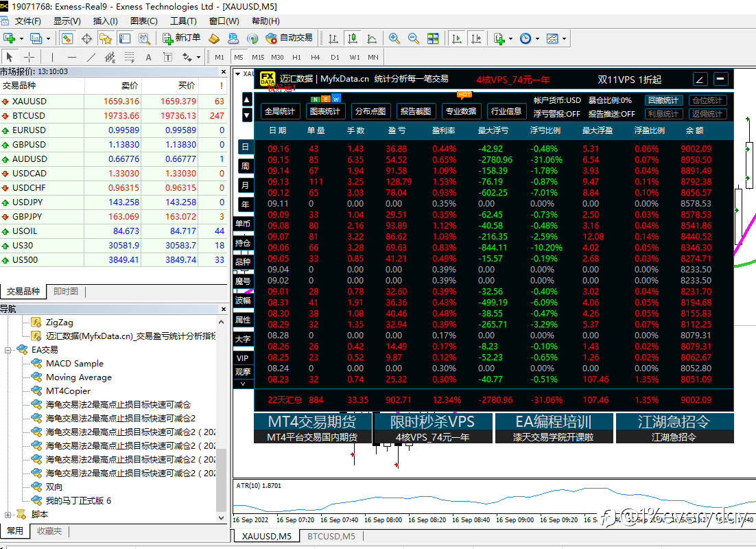This screenshot has width=756, height=549.
Task: Insert Fibonacci retracement tool
Action: tap(129, 57)
